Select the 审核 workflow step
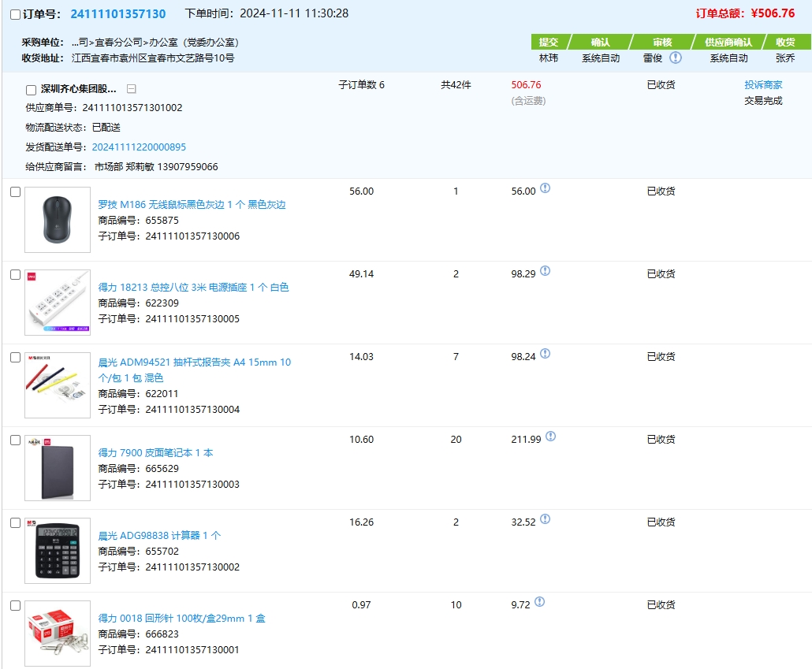The height and width of the screenshot is (669, 812). [662, 42]
